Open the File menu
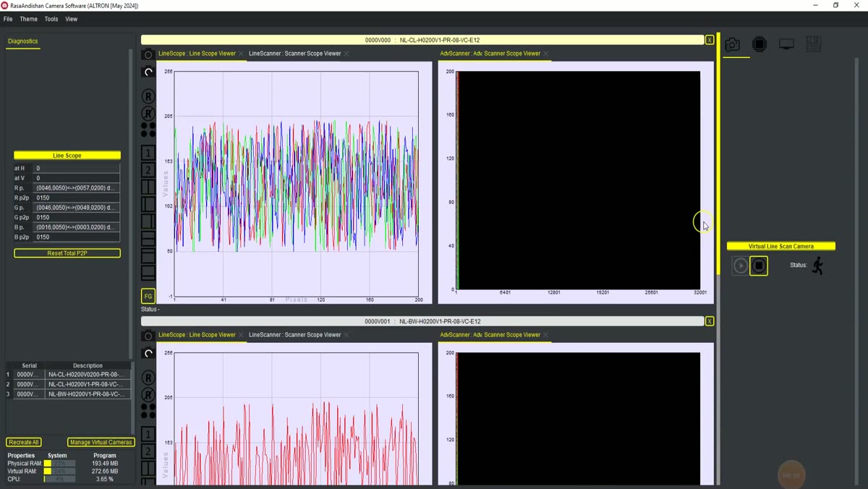The image size is (868, 489). pos(8,19)
